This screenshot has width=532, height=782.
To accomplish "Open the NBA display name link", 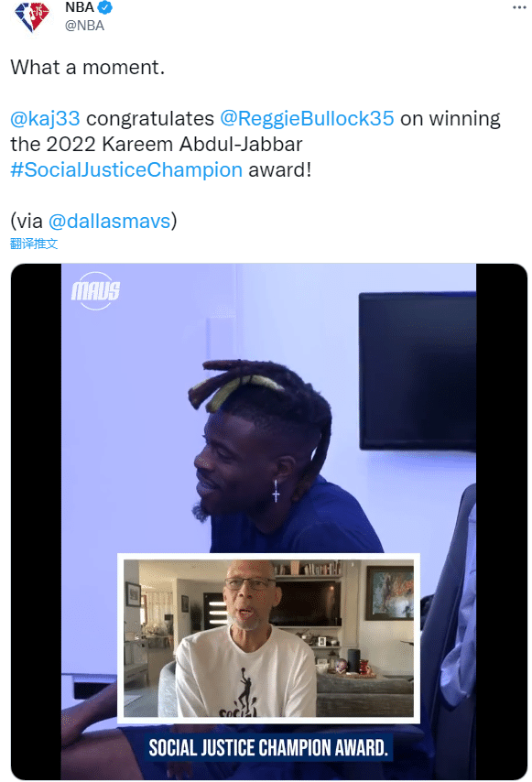I will click(x=80, y=7).
